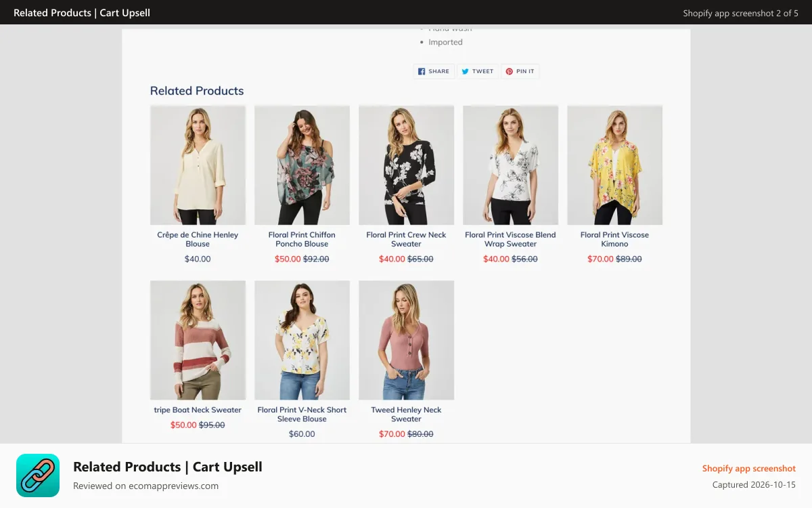
Task: Click the Pinterest Pin It button
Action: (520, 71)
